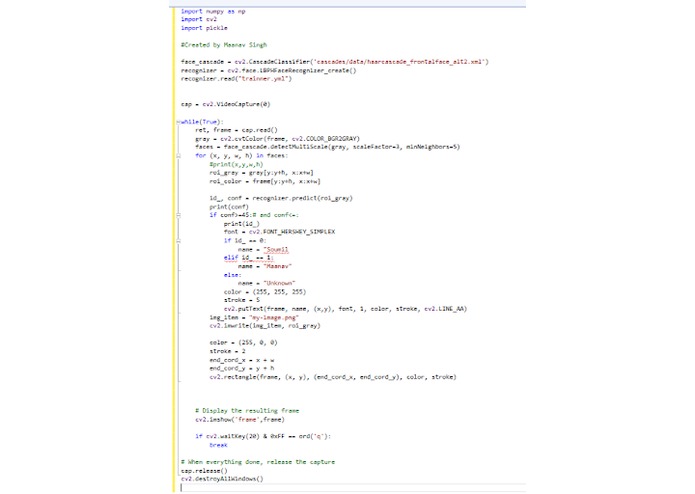Click the FONT_HERSHEY_SIMPLEX line
This screenshot has height=494, width=695.
[x=279, y=232]
